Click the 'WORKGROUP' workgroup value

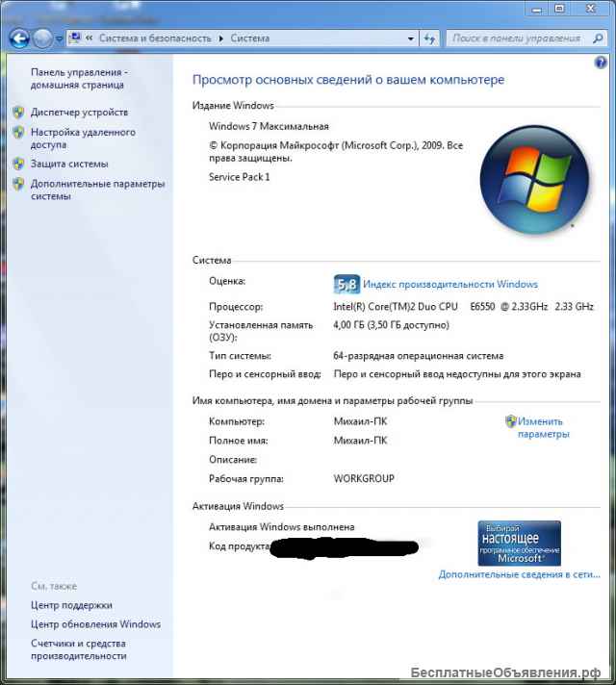[364, 479]
